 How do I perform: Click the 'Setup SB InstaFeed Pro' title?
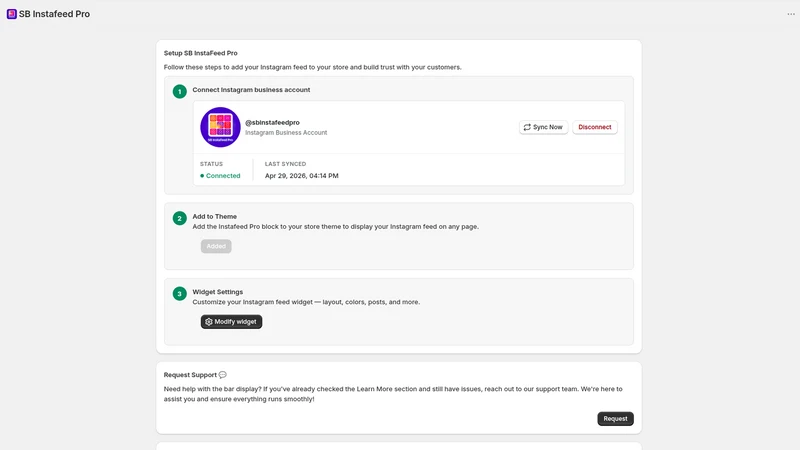pyautogui.click(x=201, y=53)
